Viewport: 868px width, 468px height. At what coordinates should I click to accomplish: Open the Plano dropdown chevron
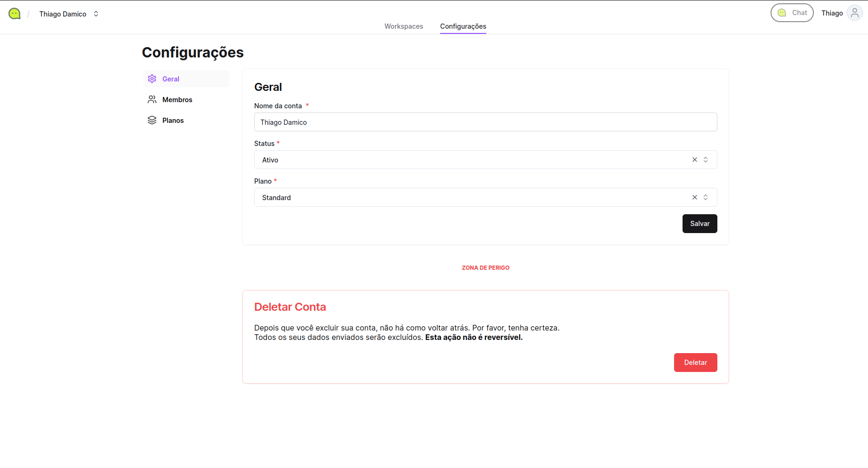click(706, 197)
